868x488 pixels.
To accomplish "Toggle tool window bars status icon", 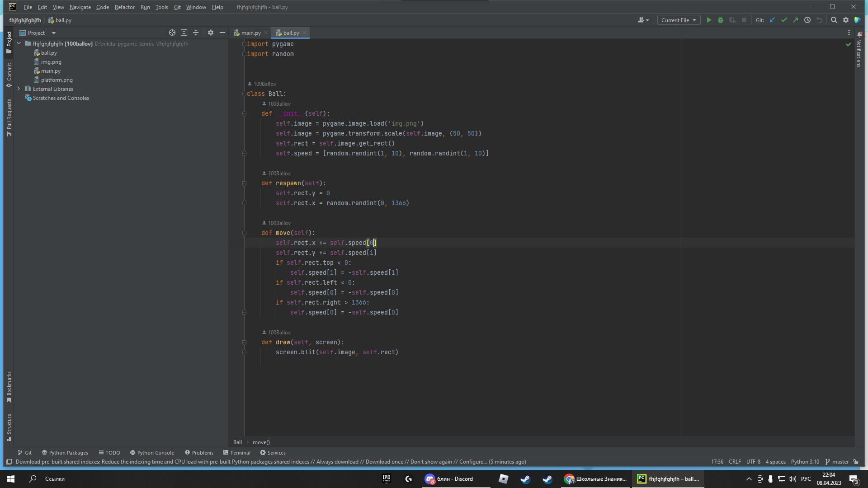I will pyautogui.click(x=9, y=462).
